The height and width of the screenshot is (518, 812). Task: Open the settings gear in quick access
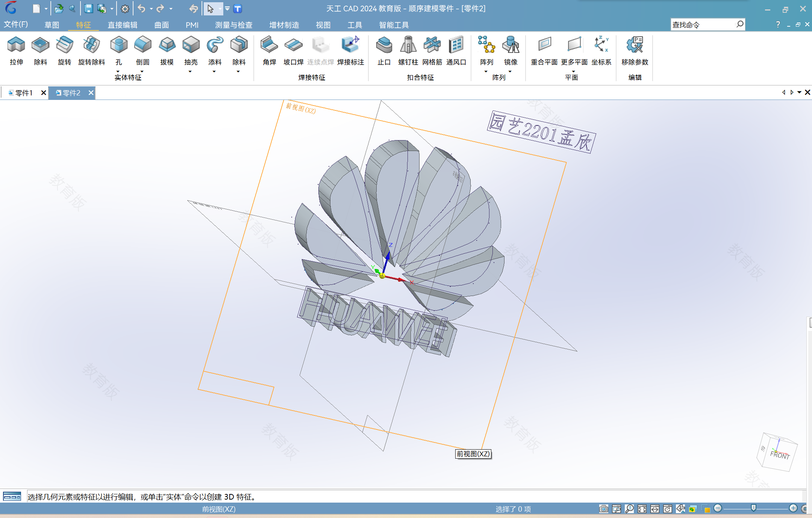pyautogui.click(x=125, y=9)
